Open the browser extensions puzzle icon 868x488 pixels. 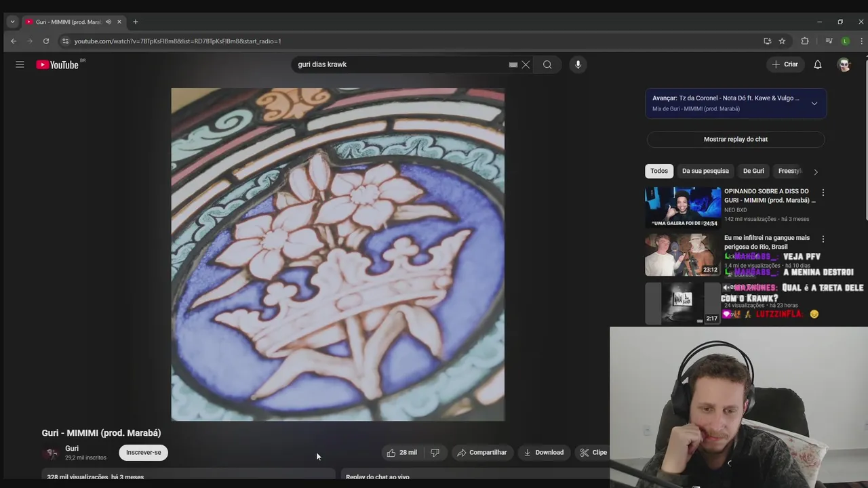point(805,41)
